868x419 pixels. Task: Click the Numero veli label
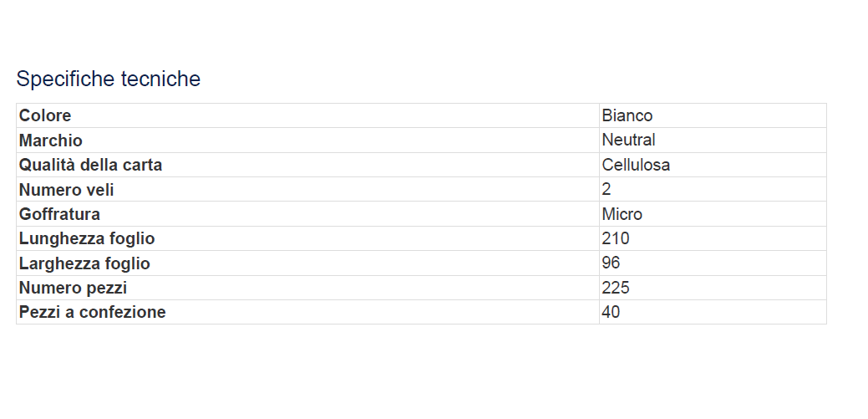tap(66, 190)
